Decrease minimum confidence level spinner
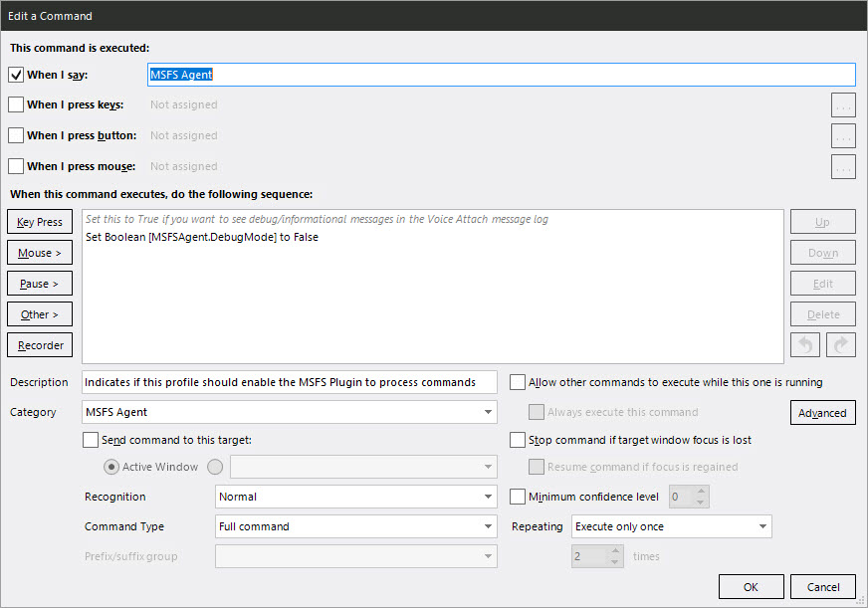 pyautogui.click(x=701, y=503)
